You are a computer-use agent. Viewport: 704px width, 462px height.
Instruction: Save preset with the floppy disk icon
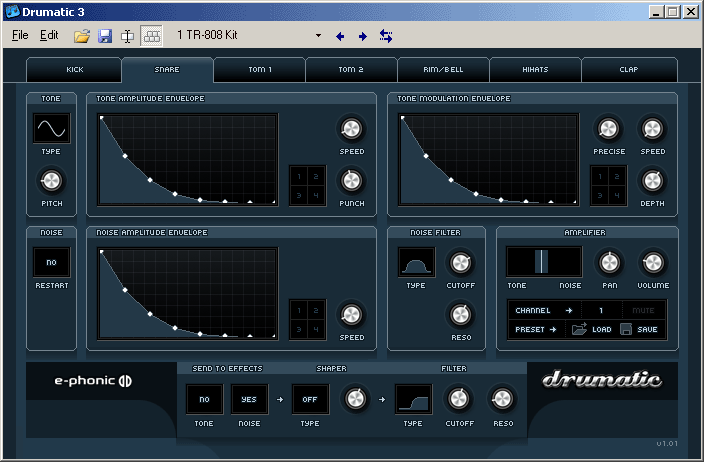click(x=105, y=36)
